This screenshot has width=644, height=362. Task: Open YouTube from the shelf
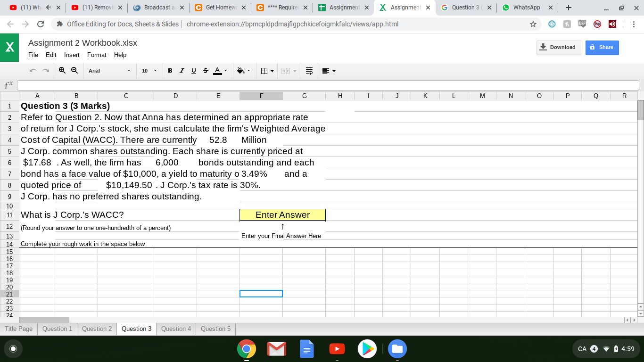click(337, 349)
